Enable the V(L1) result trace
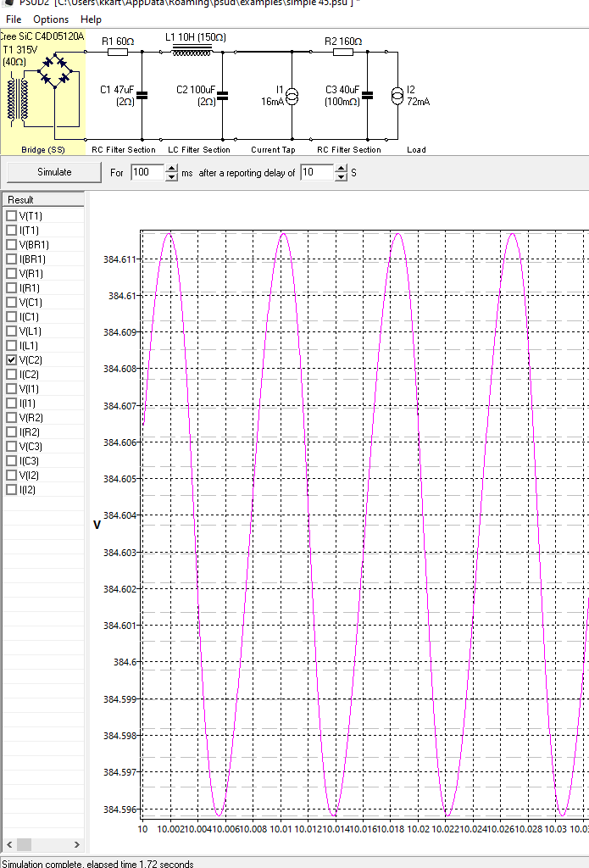This screenshot has width=589, height=868. tap(11, 331)
